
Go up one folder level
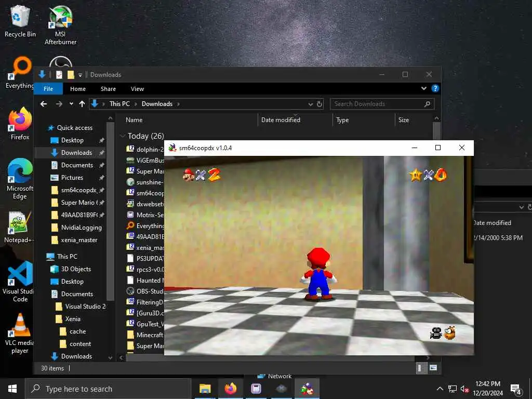pos(82,104)
